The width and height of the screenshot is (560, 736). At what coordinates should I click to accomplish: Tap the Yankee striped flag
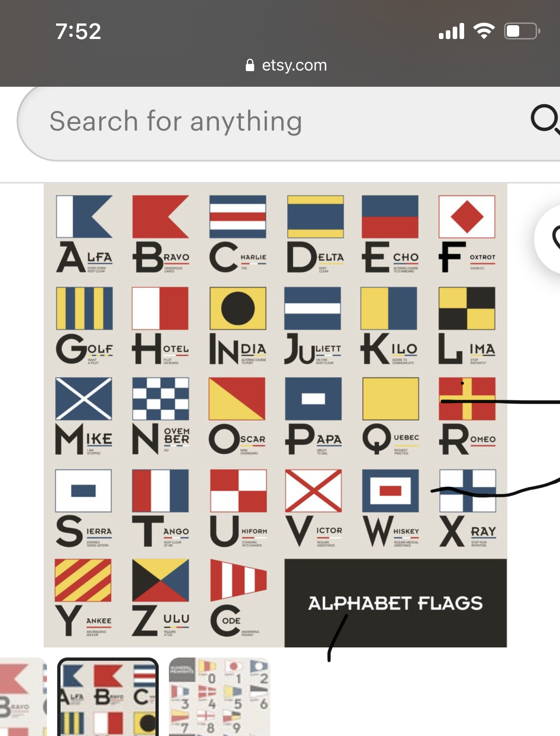click(83, 580)
